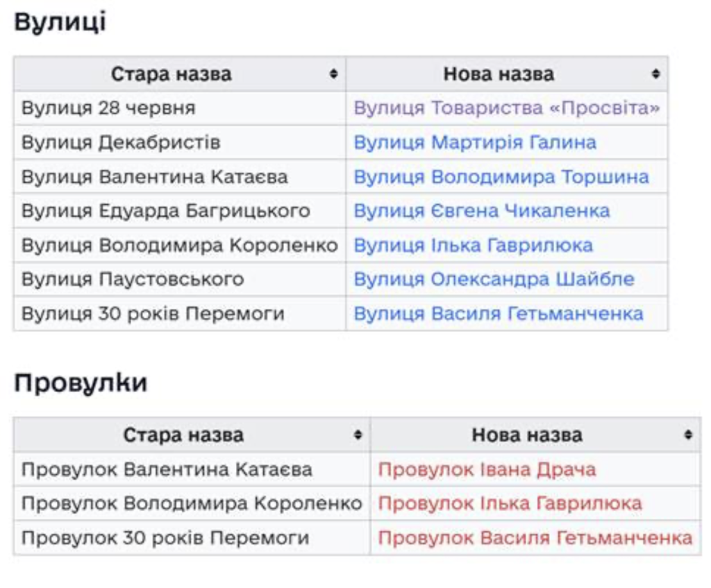711x588 pixels.
Task: Sort streets table by Стара назва arrows
Action: click(x=334, y=74)
